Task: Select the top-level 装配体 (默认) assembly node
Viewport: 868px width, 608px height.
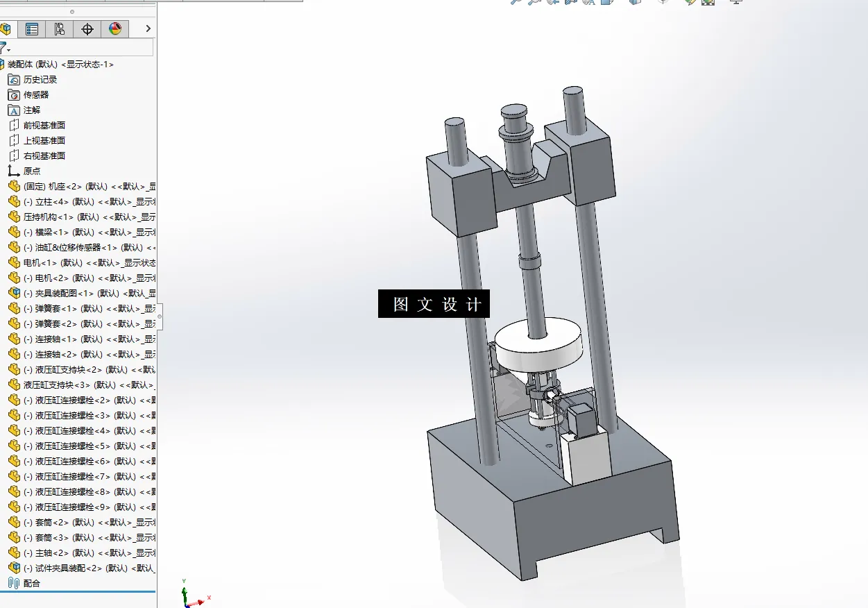Action: 57,65
